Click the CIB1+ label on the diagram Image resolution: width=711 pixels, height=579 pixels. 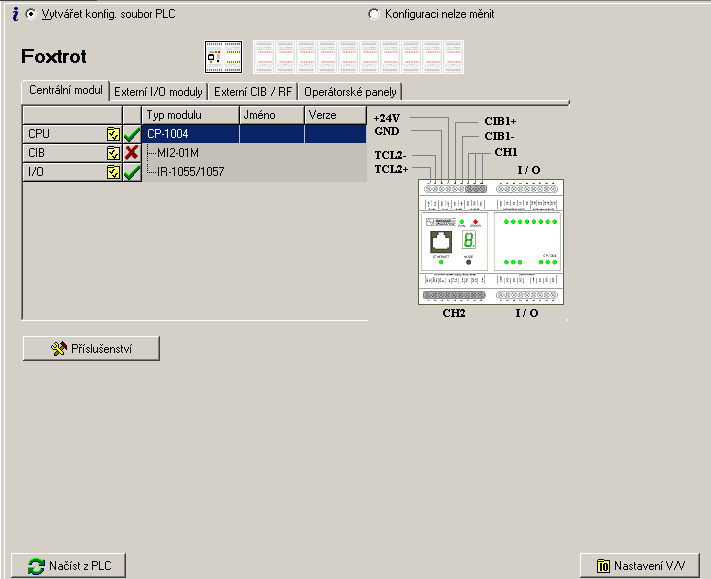(x=500, y=122)
